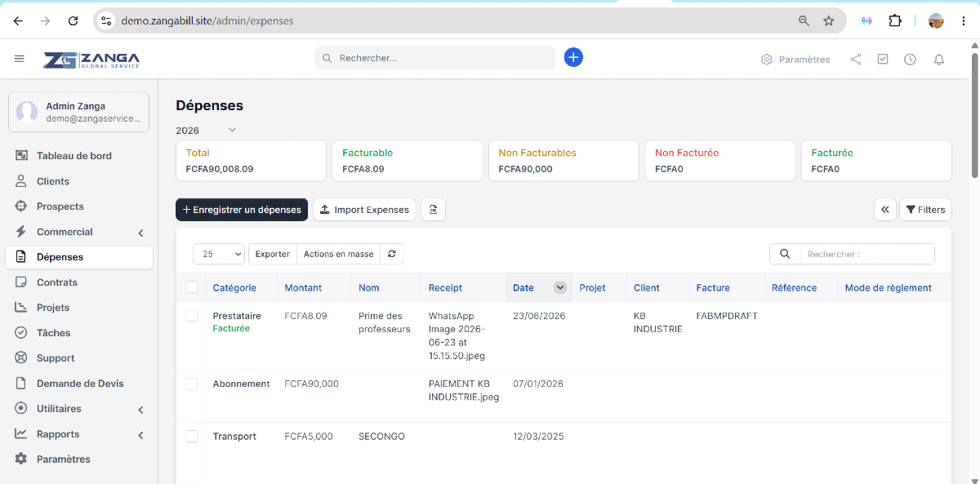This screenshot has height=484, width=980.
Task: Open browser profile avatar
Action: [x=936, y=20]
